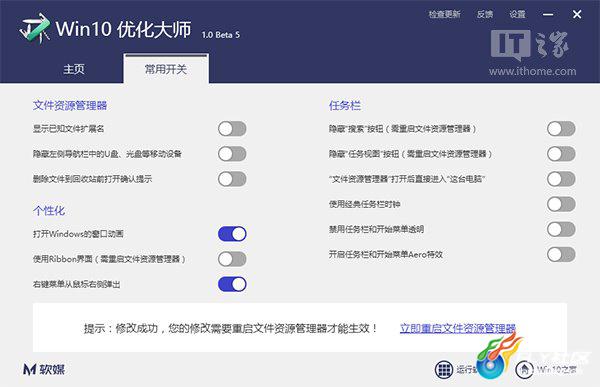
Task: Click the Win10之家 home icon
Action: coord(524,369)
